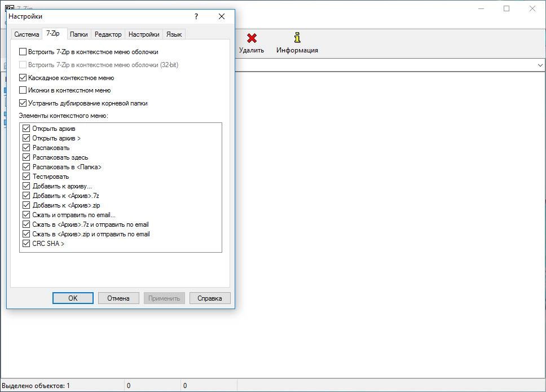The width and height of the screenshot is (546, 392).
Task: Uncheck Каскадное контекстное меню
Action: tap(23, 78)
